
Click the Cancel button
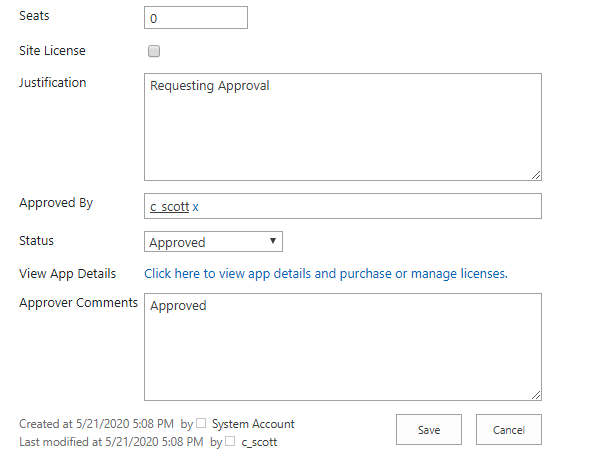[x=509, y=430]
